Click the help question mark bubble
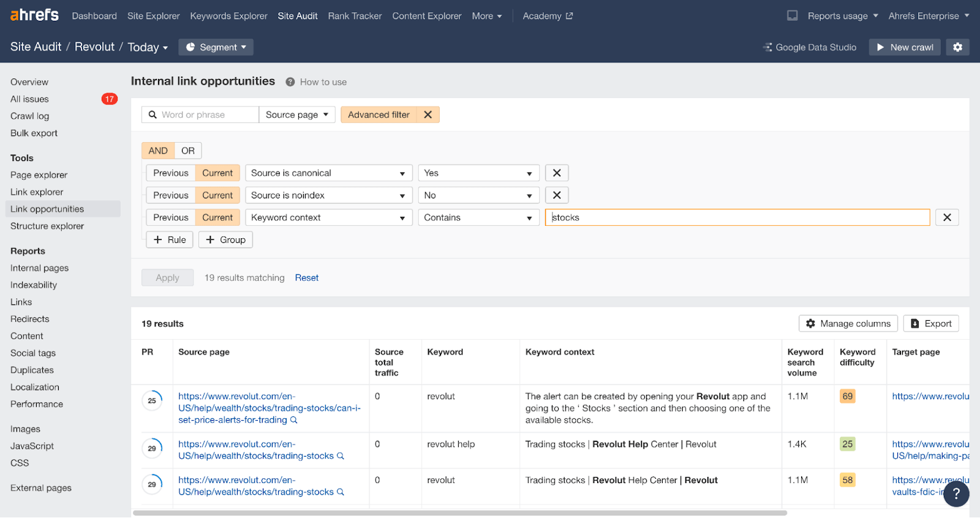The height and width of the screenshot is (518, 980). click(956, 494)
